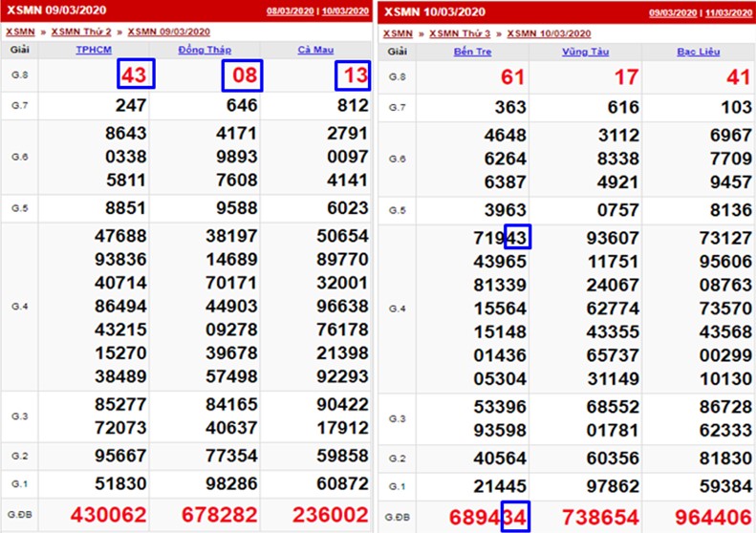Click the boxed 08 in Đồng Tháp G.8
Viewport: 756px width, 533px height.
click(x=242, y=75)
